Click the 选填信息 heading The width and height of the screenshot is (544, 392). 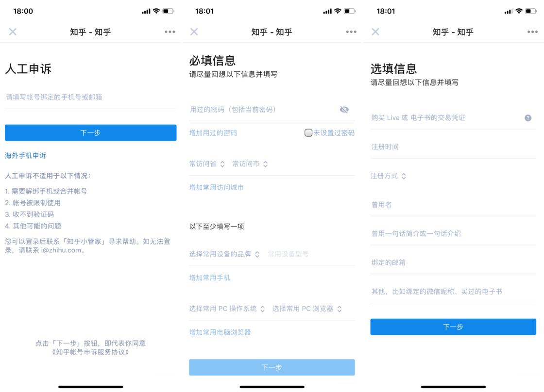[393, 68]
